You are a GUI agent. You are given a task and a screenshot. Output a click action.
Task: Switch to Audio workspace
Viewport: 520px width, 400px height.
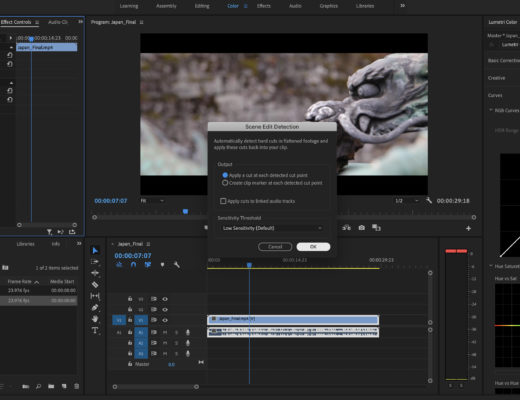click(295, 6)
